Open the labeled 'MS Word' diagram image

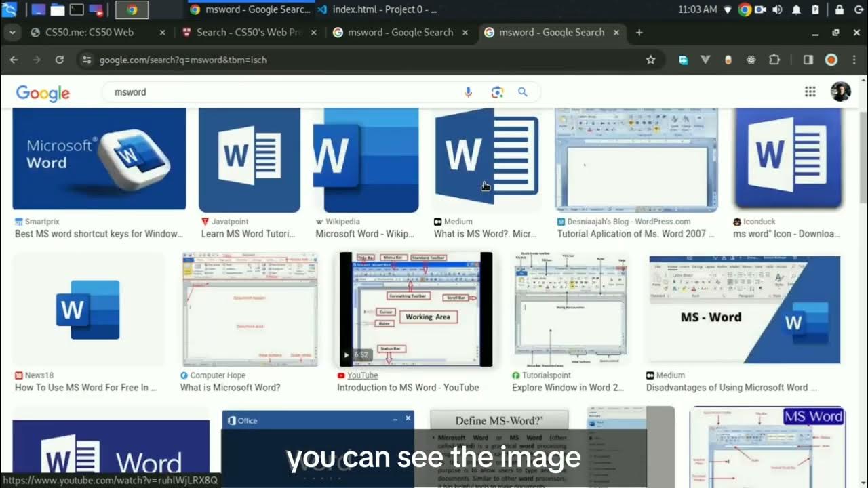tap(767, 447)
